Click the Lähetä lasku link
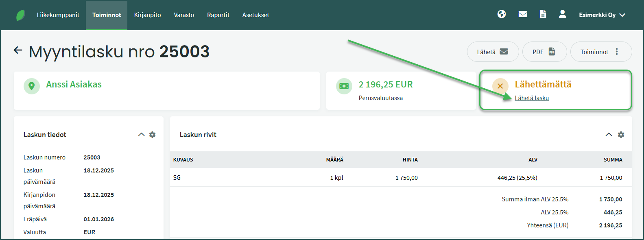Viewport: 644px width, 240px height. tap(532, 98)
